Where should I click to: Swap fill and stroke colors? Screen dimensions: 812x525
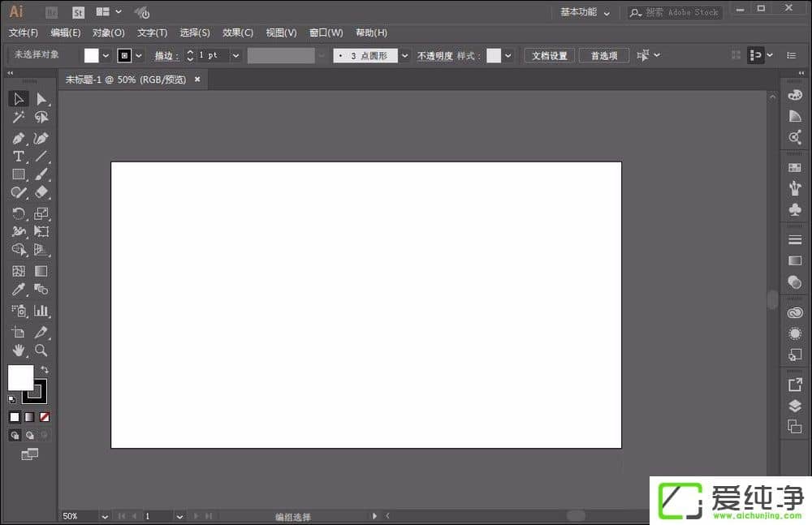tap(45, 370)
